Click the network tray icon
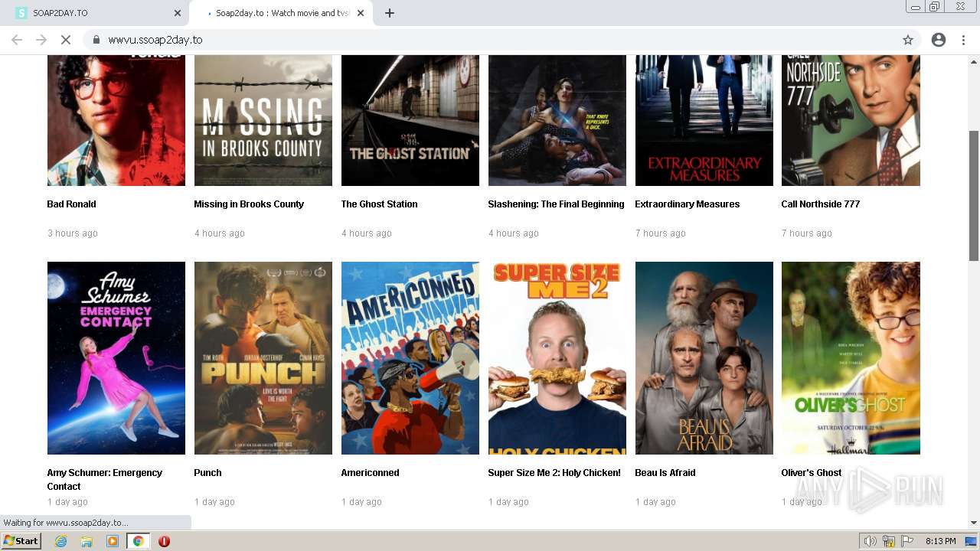 [x=889, y=541]
